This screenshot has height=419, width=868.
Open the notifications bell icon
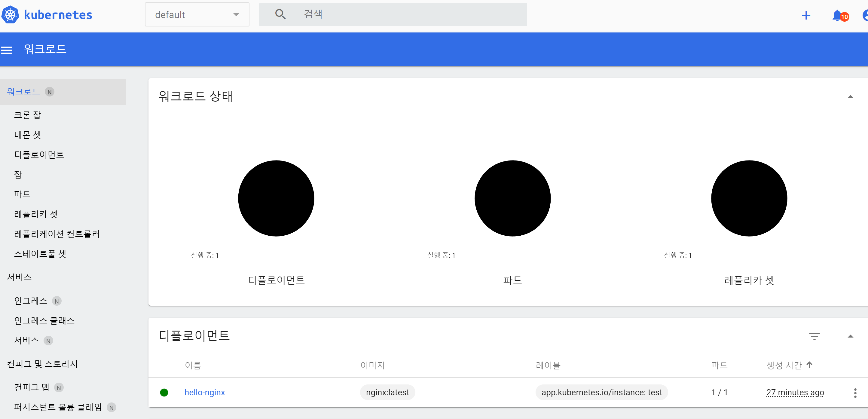[837, 16]
